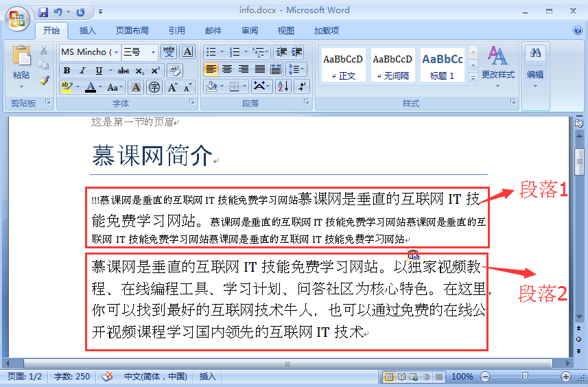Select Full Screen Reading view button
Screen dimensions: 588x387
click(x=401, y=377)
